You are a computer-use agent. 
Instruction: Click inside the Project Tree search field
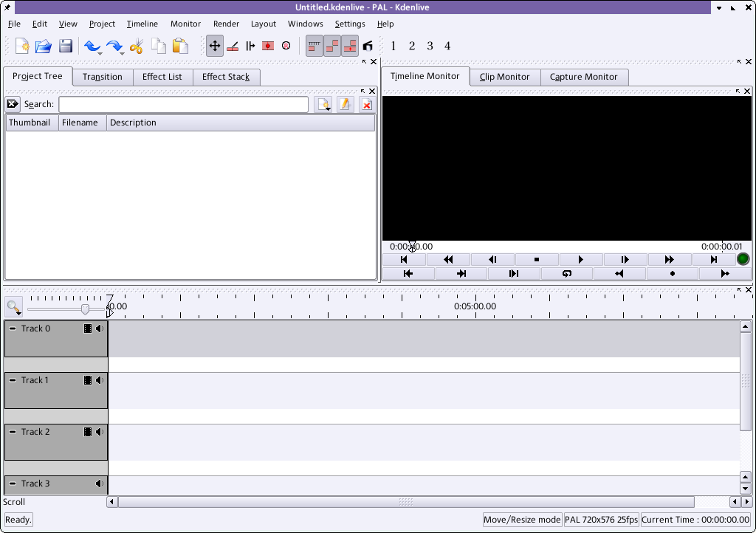[183, 105]
